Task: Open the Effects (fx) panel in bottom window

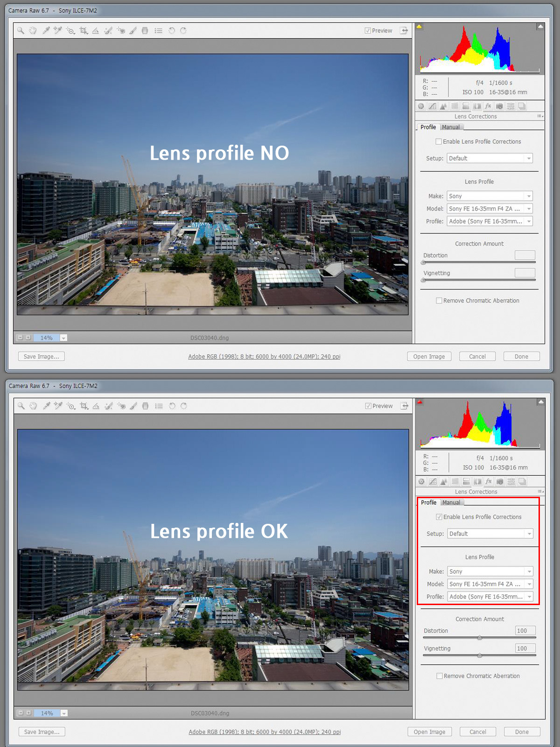Action: 489,482
